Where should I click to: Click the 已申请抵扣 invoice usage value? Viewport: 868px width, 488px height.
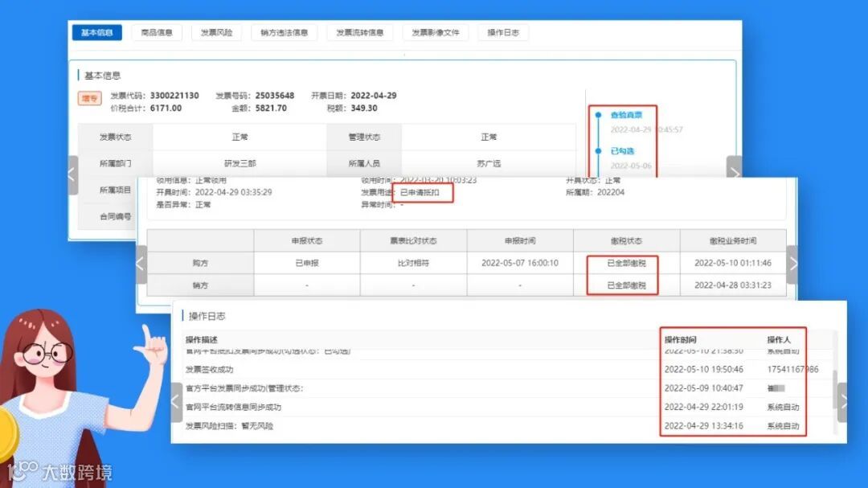(x=420, y=192)
